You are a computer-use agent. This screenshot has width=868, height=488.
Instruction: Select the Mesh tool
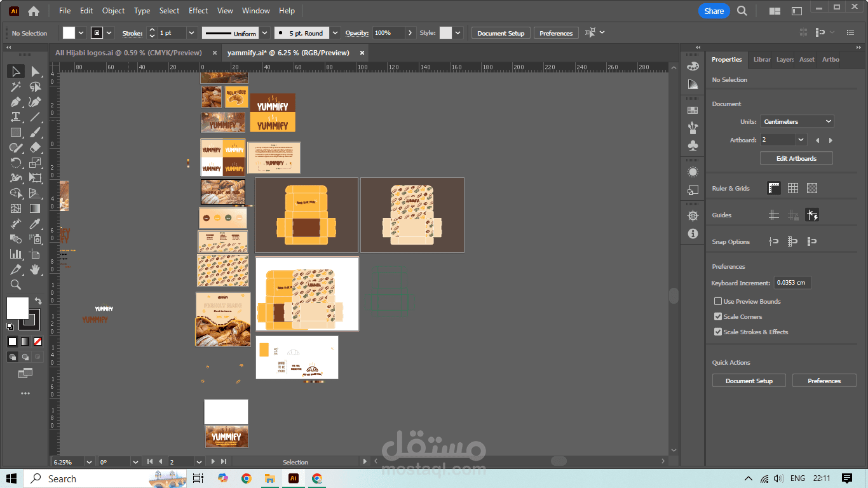(x=16, y=208)
